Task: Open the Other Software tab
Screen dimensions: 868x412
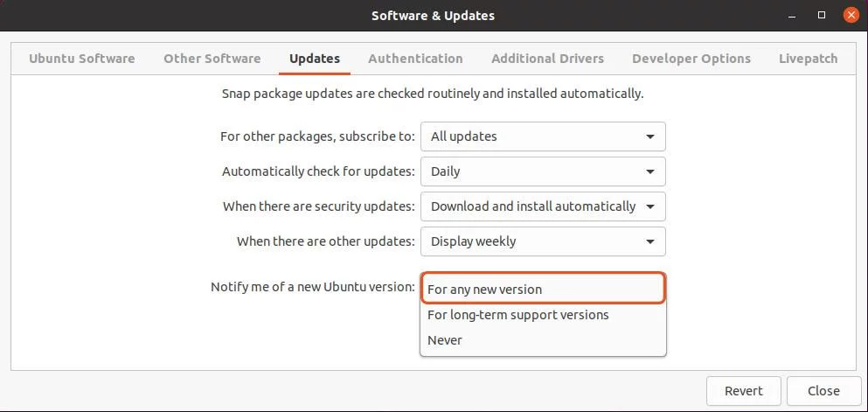Action: [x=212, y=59]
